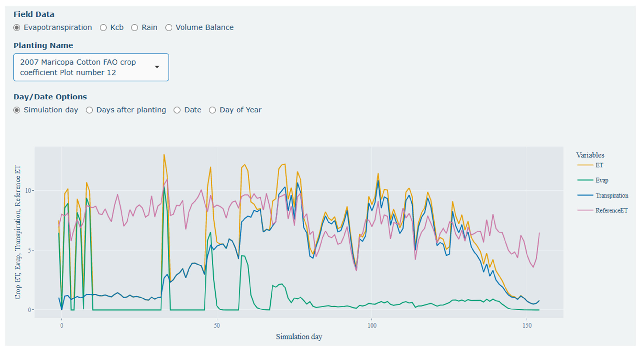Select the Rain radio button

pyautogui.click(x=134, y=28)
